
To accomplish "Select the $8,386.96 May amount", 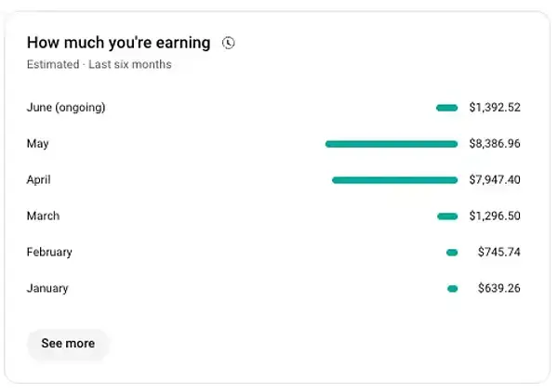I will 495,144.
